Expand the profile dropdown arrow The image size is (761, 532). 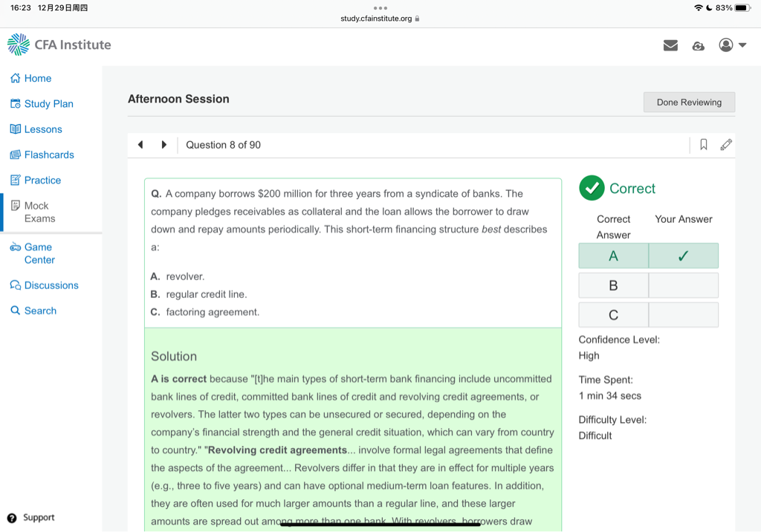point(742,45)
